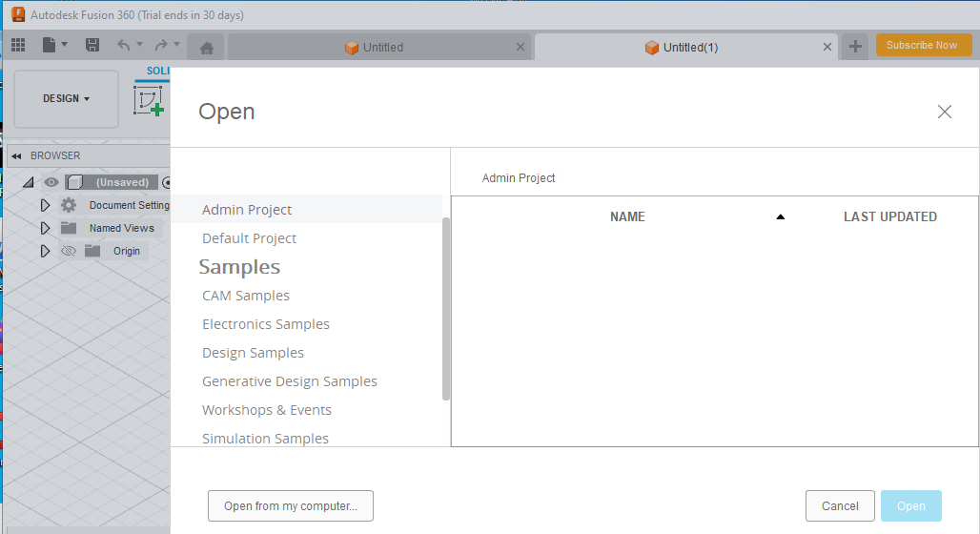The width and height of the screenshot is (980, 534).
Task: Select Default Project in the list
Action: [x=306, y=238]
